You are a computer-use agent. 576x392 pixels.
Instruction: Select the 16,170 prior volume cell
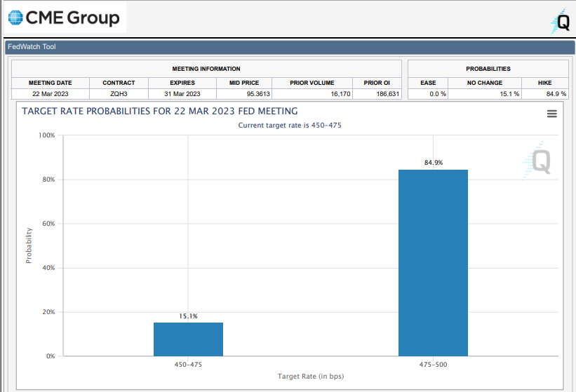(312, 94)
